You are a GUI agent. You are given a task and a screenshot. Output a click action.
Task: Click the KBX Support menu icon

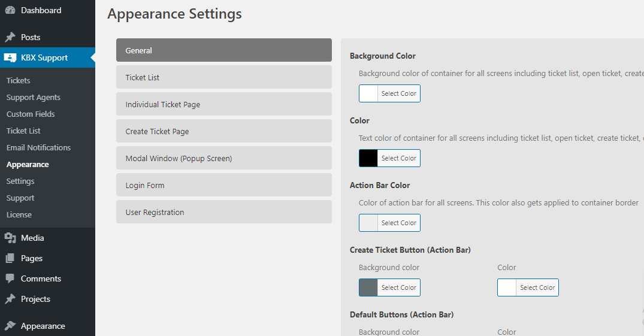(10, 58)
